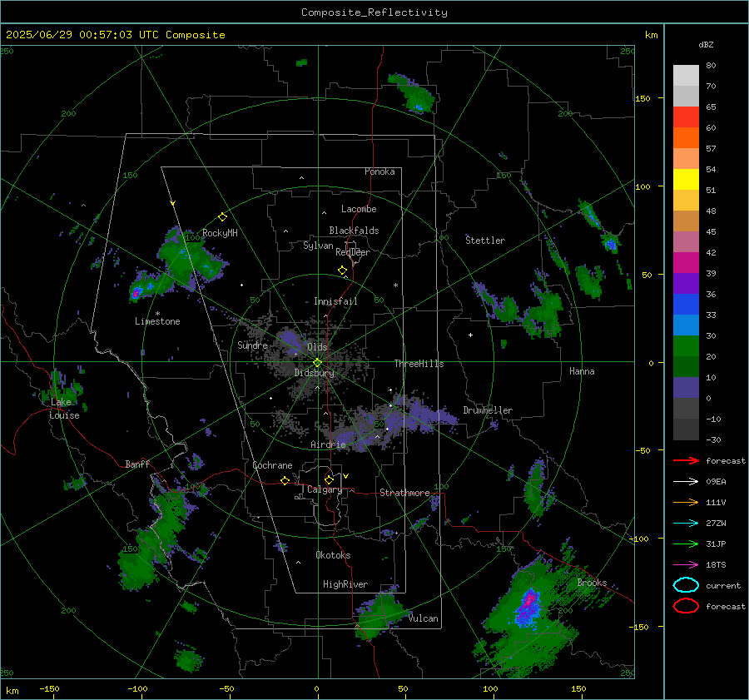Click the Lake Louise label
Viewport: 749px width, 700px height.
coord(64,409)
